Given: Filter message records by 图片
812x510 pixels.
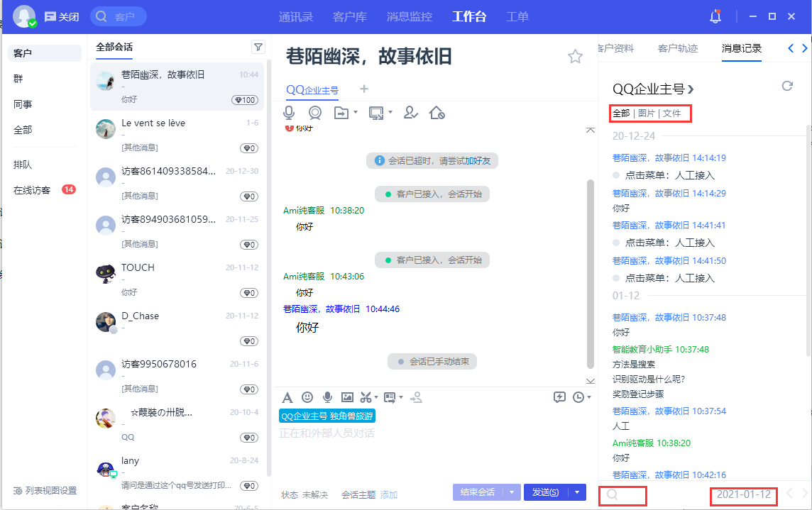Looking at the screenshot, I should click(x=647, y=113).
